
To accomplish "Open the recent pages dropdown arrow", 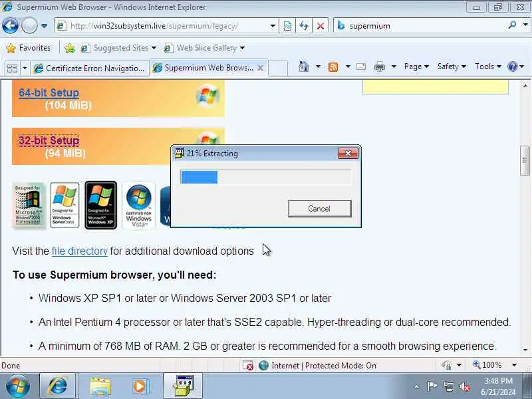I will (44, 26).
